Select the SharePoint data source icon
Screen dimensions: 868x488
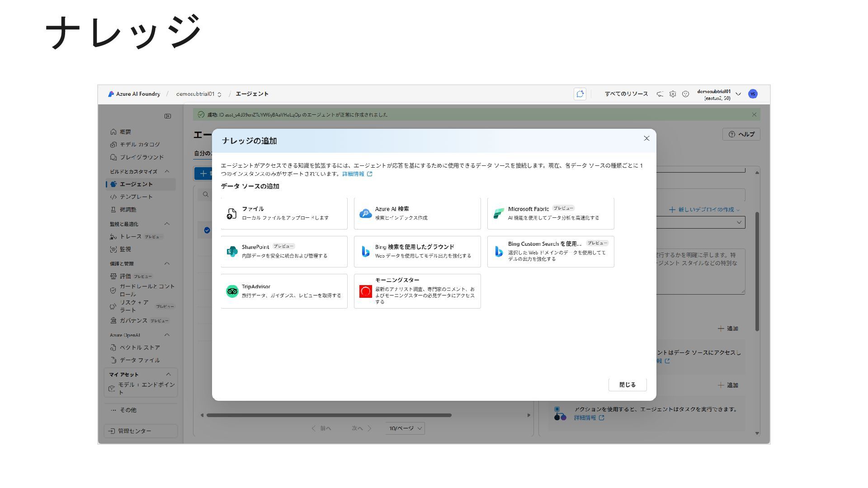pos(232,252)
